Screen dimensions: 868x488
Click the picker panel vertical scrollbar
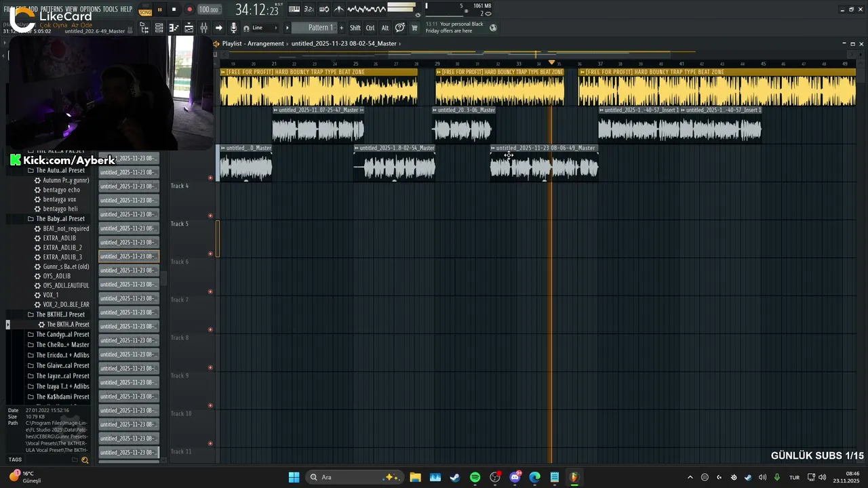pos(163,278)
